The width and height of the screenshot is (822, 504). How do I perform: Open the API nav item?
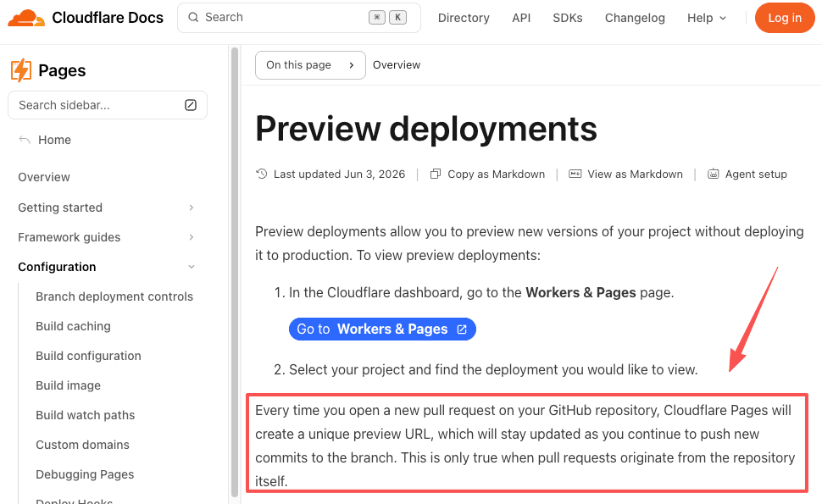point(521,18)
